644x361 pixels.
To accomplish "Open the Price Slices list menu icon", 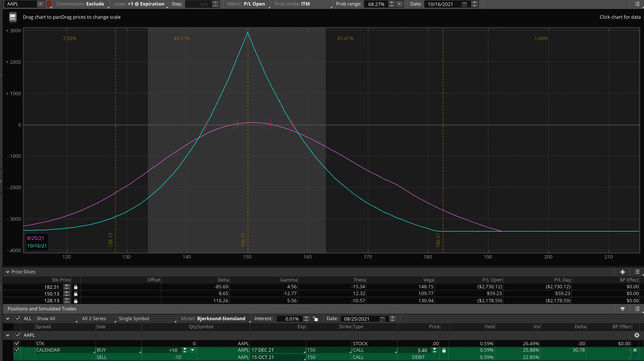I will click(x=637, y=272).
